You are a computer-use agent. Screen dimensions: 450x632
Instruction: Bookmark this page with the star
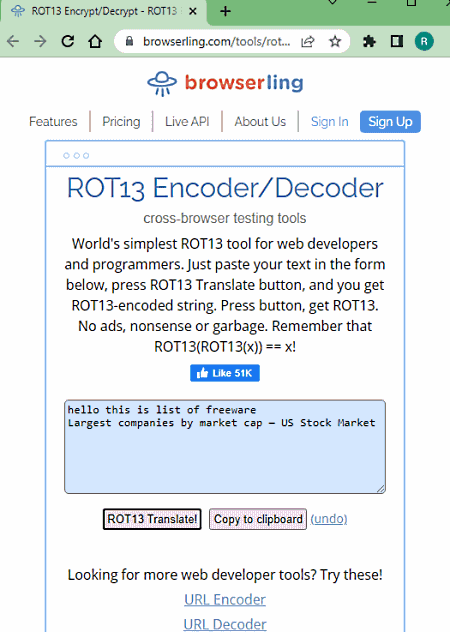[x=335, y=41]
